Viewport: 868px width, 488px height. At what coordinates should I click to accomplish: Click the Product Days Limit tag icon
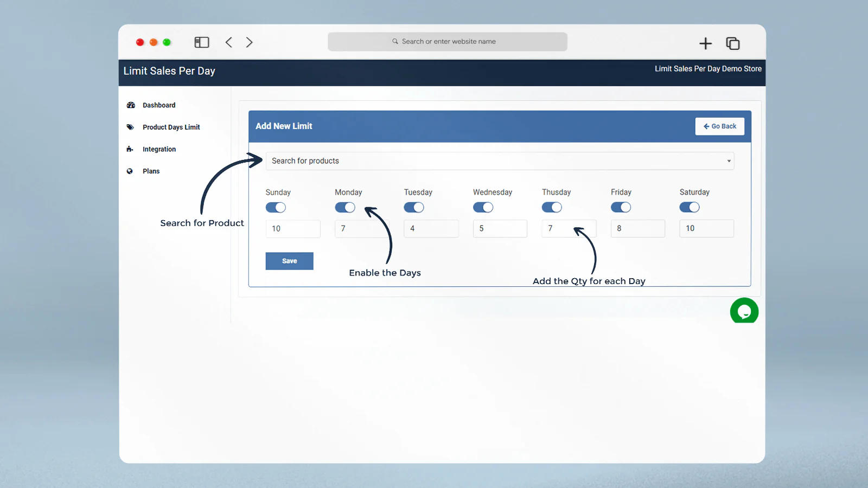(x=130, y=127)
